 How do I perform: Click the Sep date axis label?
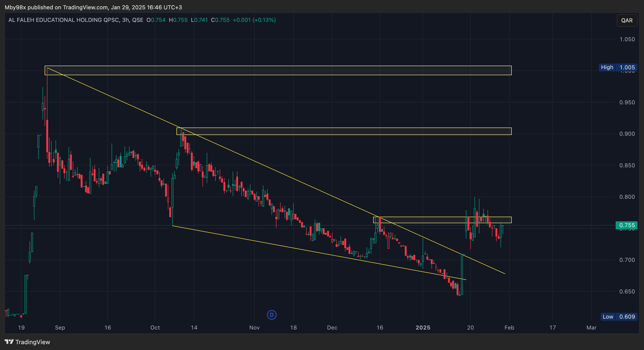(60, 327)
